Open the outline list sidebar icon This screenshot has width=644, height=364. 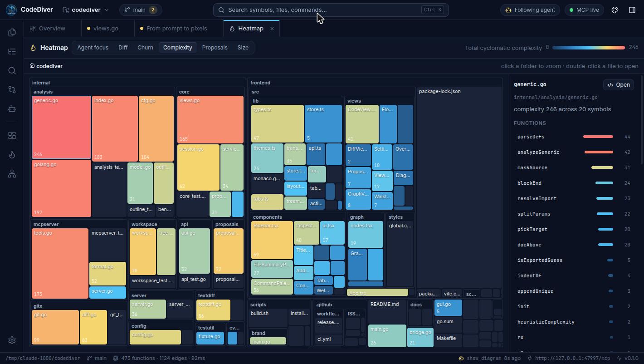coord(12,51)
